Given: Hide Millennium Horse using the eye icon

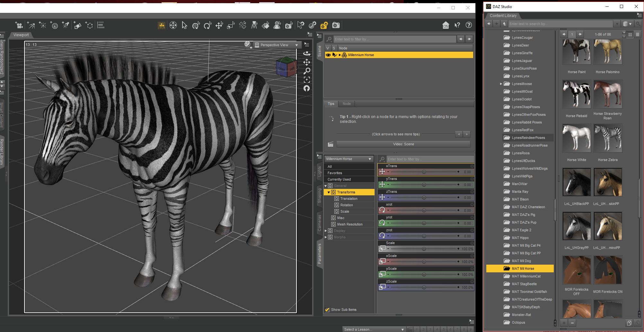Looking at the screenshot, I should click(x=328, y=55).
